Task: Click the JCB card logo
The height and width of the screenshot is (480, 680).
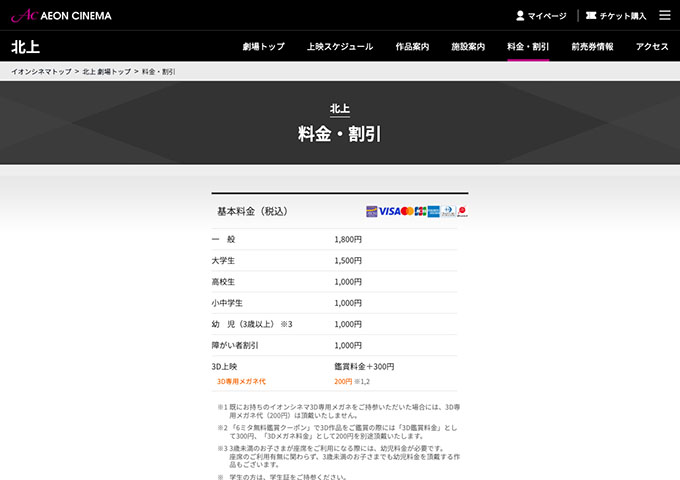Action: (420, 211)
